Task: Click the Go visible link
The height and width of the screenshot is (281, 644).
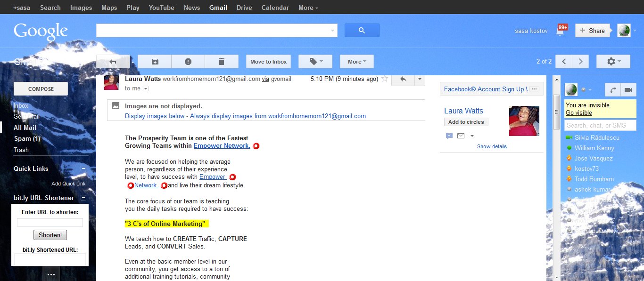Action: [x=579, y=113]
